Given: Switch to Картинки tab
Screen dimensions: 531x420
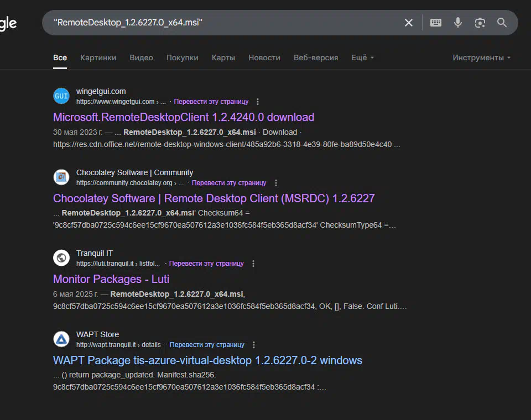Looking at the screenshot, I should 98,57.
